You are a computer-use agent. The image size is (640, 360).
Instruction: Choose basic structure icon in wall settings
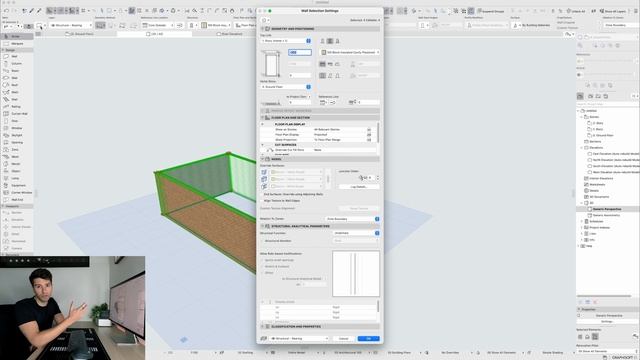coord(322,41)
